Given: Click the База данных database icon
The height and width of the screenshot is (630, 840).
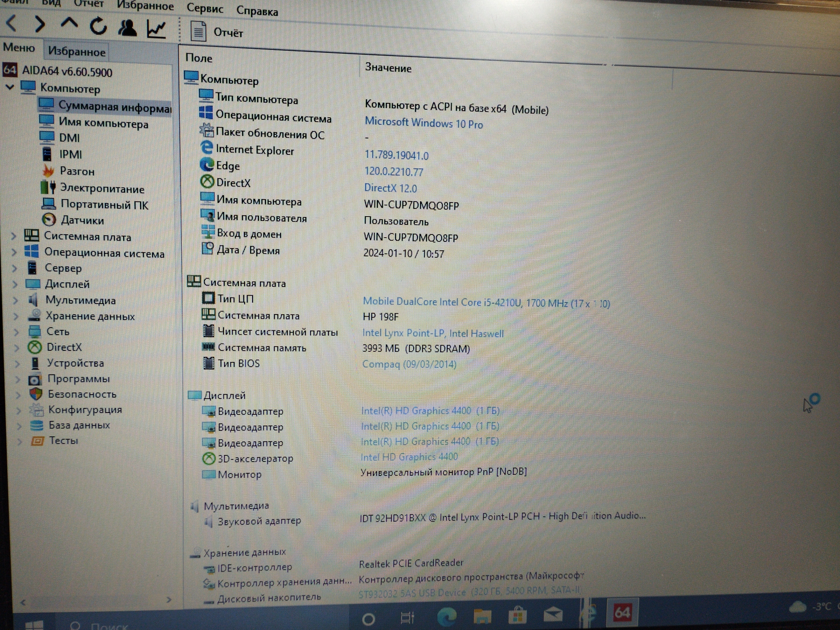Looking at the screenshot, I should 37,425.
